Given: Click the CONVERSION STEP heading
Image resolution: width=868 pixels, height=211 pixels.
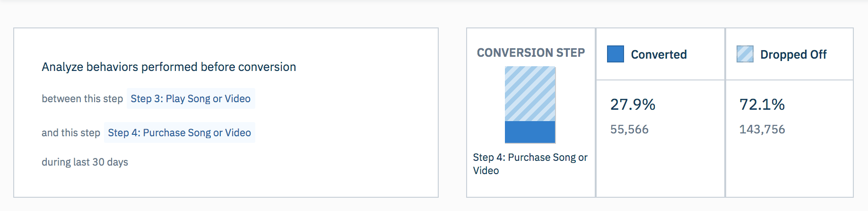Looking at the screenshot, I should point(530,53).
